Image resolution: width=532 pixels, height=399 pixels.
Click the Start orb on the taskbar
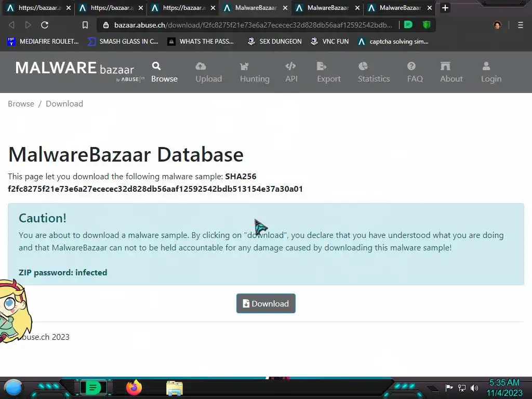pyautogui.click(x=14, y=388)
